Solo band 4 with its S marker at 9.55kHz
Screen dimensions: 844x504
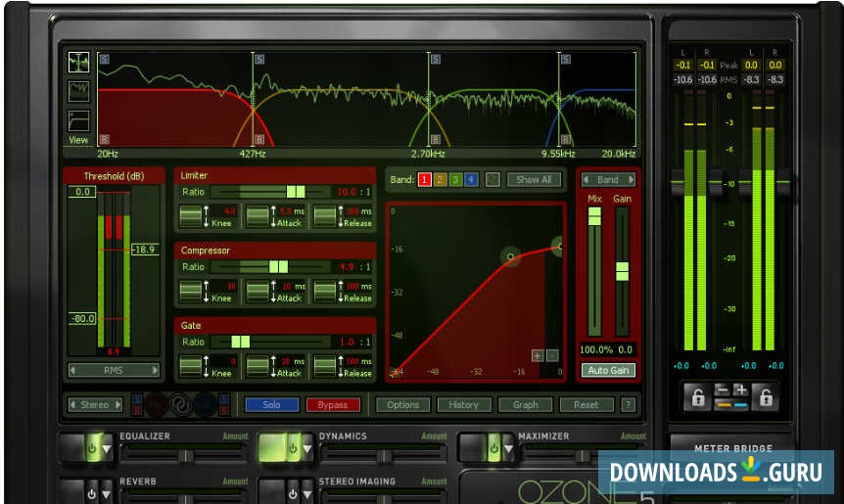click(566, 59)
